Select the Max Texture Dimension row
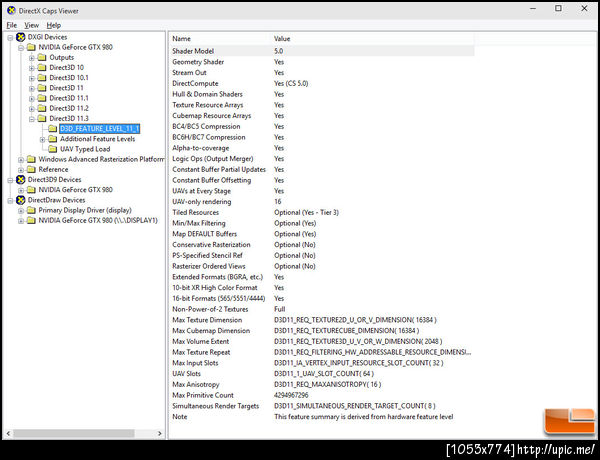 coord(322,320)
